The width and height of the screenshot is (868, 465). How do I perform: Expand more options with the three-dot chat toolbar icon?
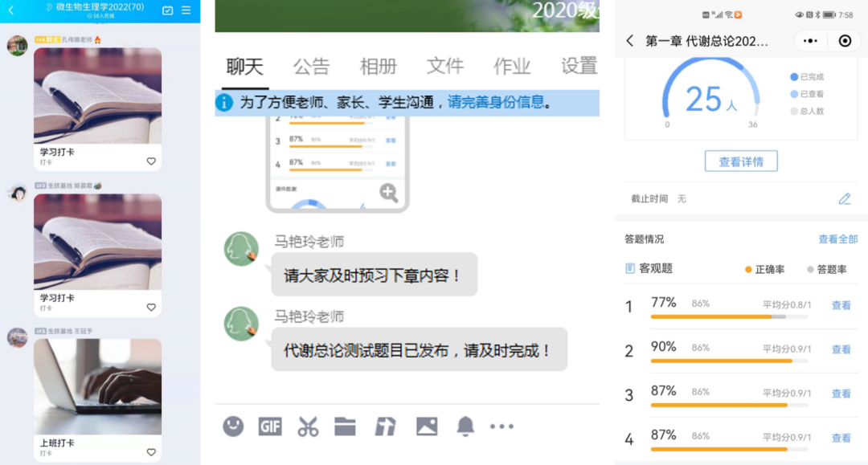point(502,426)
